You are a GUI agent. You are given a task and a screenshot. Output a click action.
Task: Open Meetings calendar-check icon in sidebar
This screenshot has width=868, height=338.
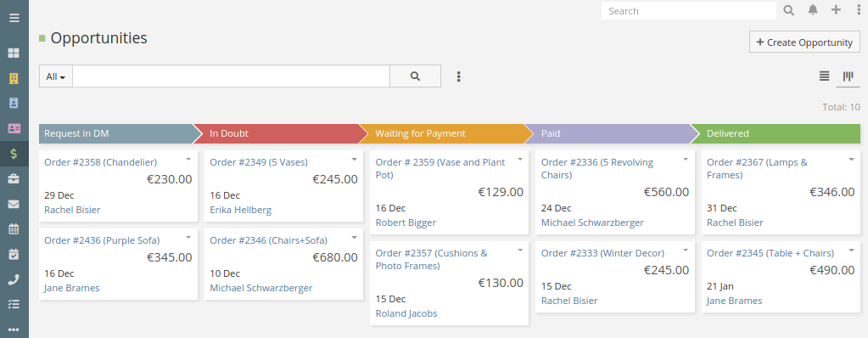(x=14, y=254)
